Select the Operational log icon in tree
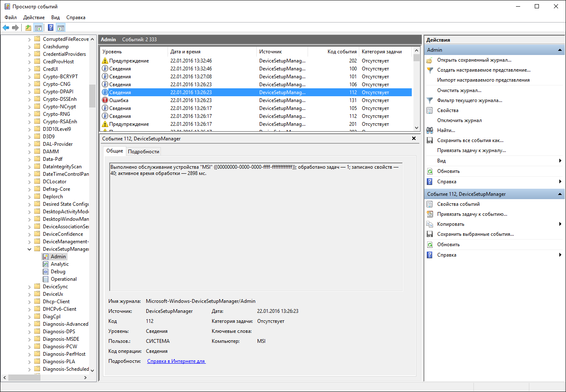 (45, 279)
